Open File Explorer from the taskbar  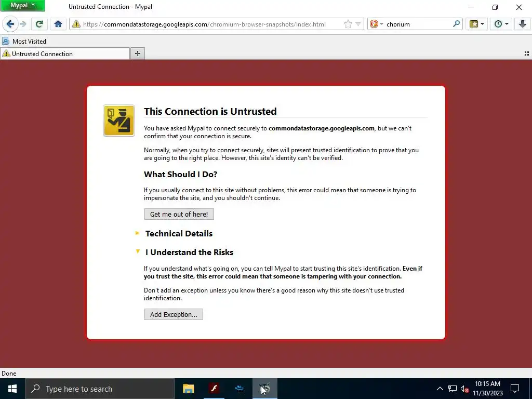pos(188,389)
